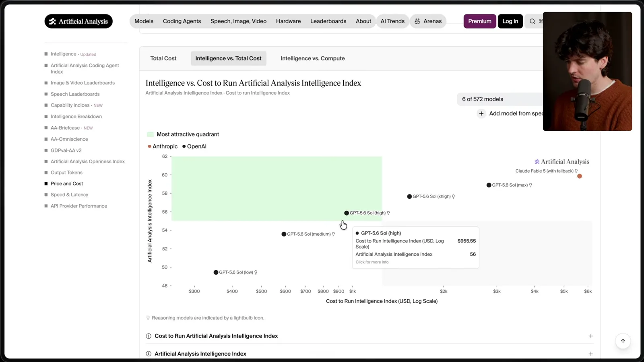This screenshot has width=644, height=362.
Task: Click info icon beside Cost to Run heading
Action: pos(149,336)
